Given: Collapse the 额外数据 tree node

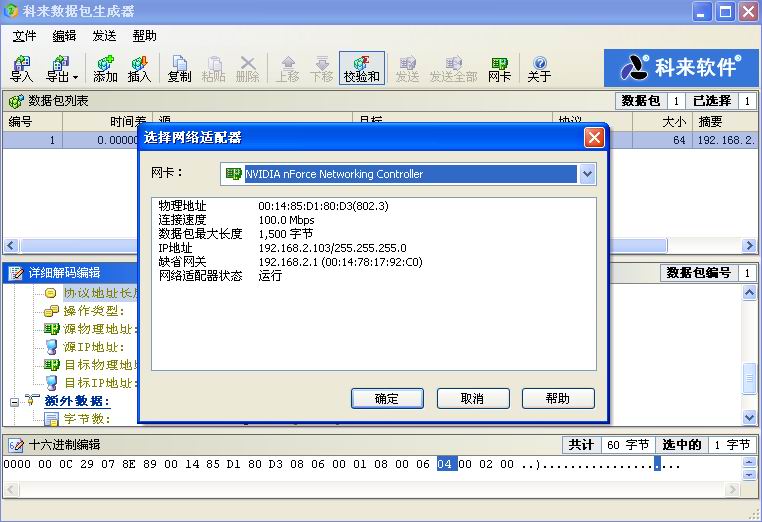Looking at the screenshot, I should click(x=14, y=402).
